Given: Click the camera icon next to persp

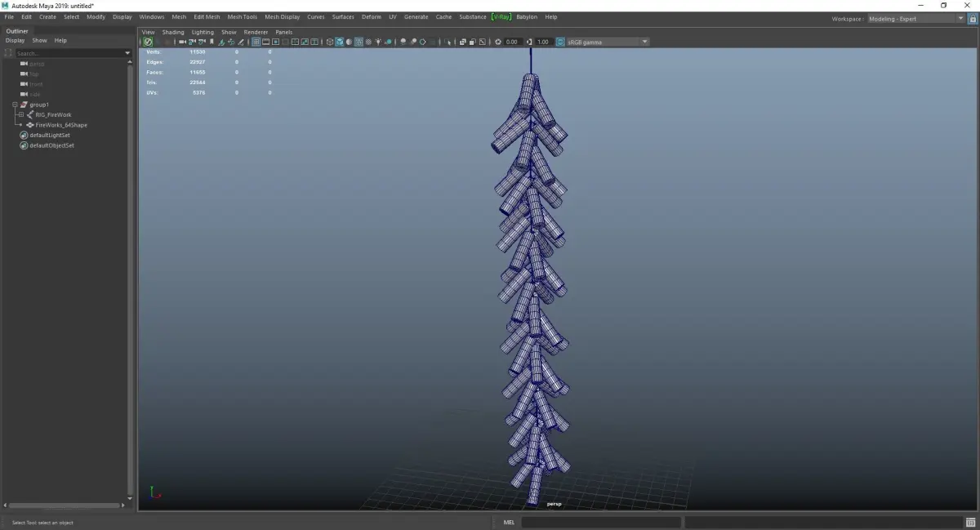Looking at the screenshot, I should pyautogui.click(x=24, y=64).
